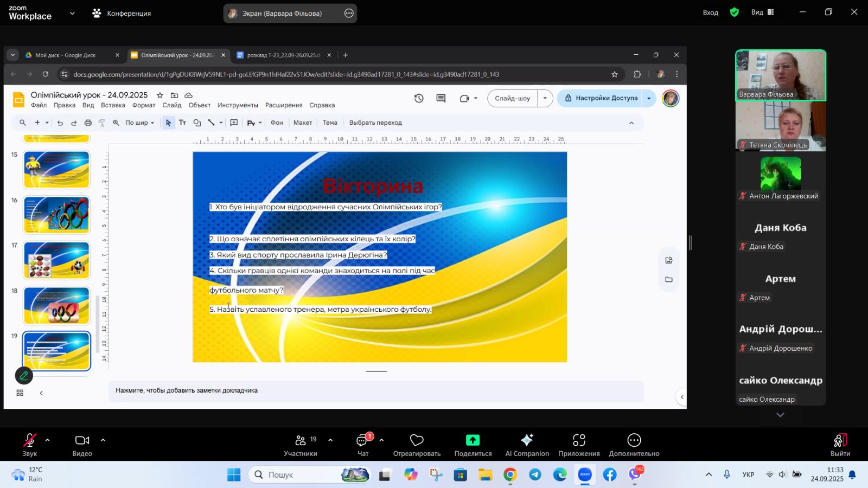
Task: Open the Zoom Chat panel
Action: pyautogui.click(x=362, y=440)
